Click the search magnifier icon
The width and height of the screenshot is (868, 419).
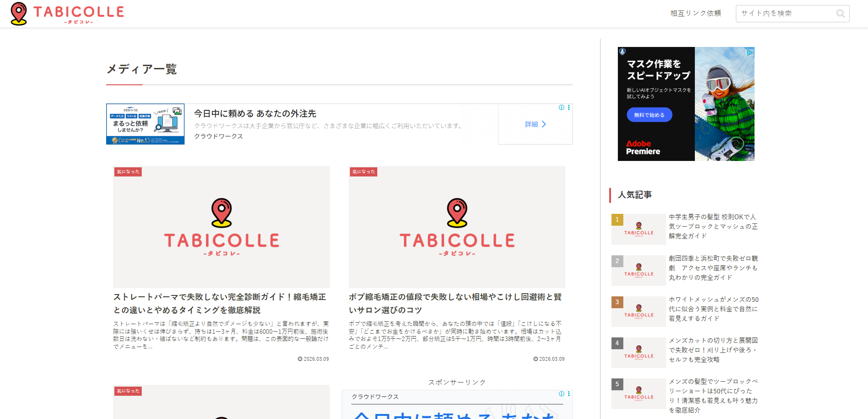tap(840, 14)
